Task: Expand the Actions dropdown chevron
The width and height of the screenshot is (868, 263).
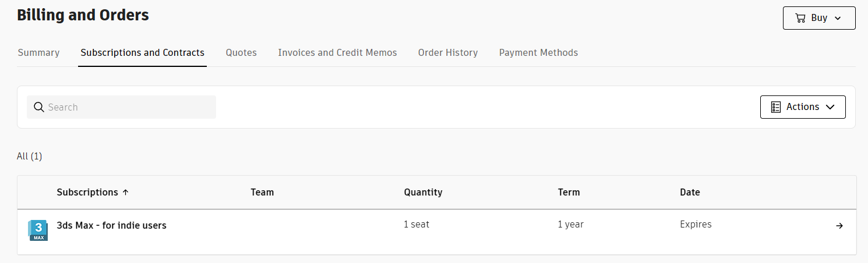Action: click(x=830, y=107)
